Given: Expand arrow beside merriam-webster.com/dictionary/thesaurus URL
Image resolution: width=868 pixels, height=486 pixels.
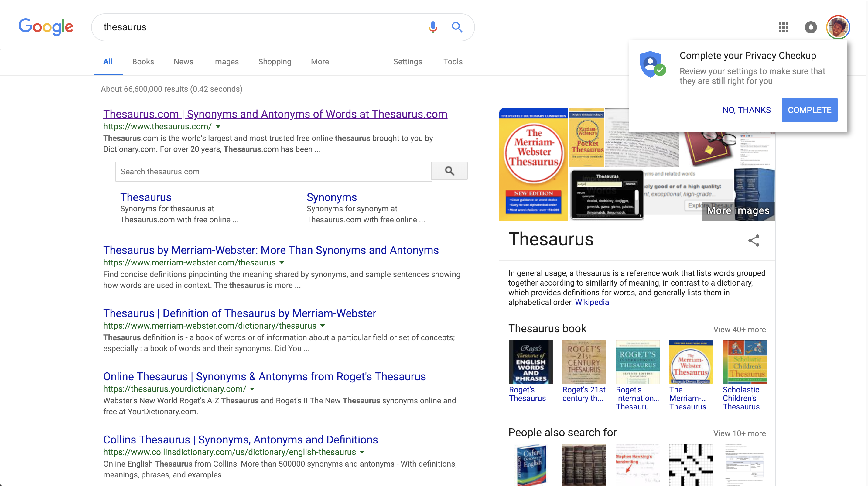Looking at the screenshot, I should [x=323, y=326].
